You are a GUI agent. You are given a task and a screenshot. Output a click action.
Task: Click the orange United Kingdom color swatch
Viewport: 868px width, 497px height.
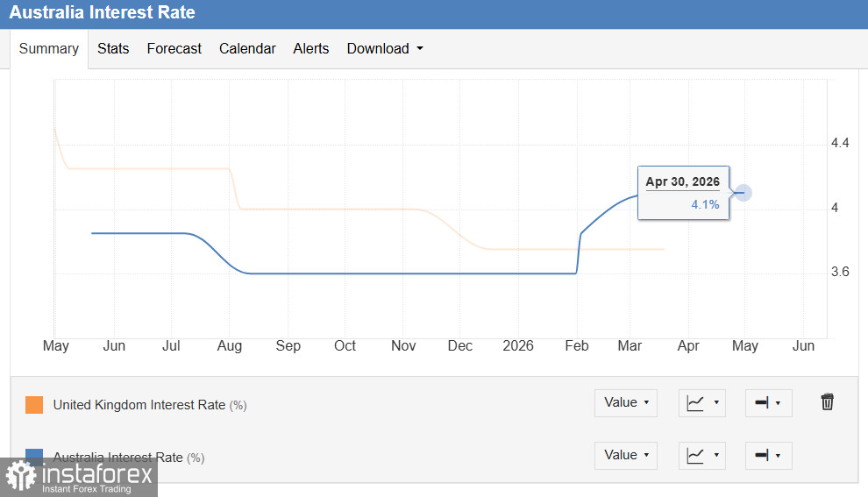pos(34,405)
